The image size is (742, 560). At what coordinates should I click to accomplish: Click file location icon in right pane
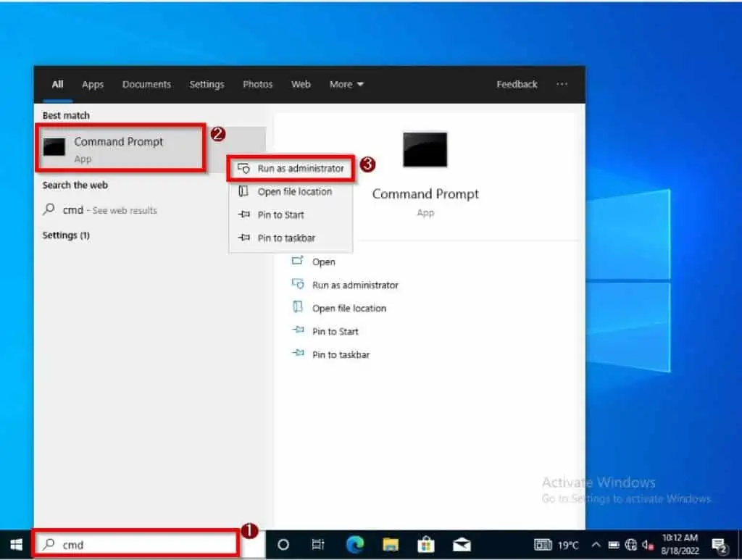298,307
